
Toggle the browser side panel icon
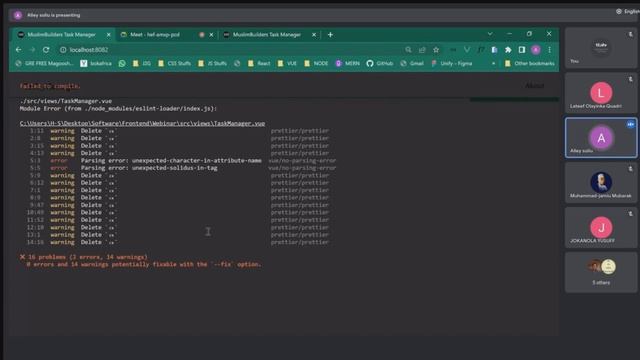522,50
